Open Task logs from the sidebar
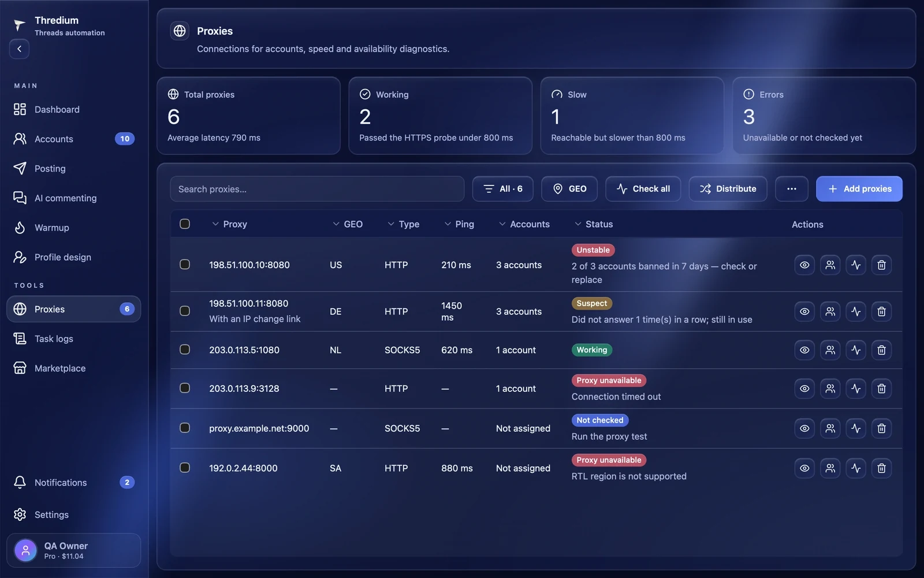Viewport: 924px width, 578px height. [74, 339]
